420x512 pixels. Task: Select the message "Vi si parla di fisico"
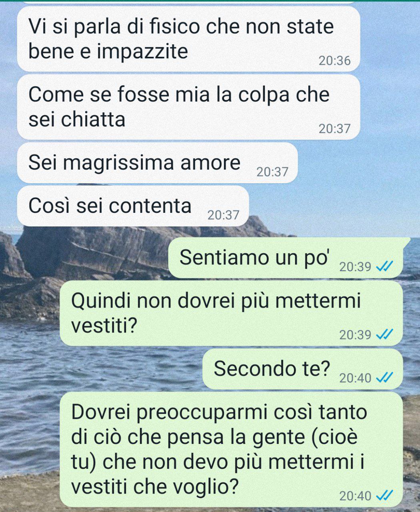point(188,39)
